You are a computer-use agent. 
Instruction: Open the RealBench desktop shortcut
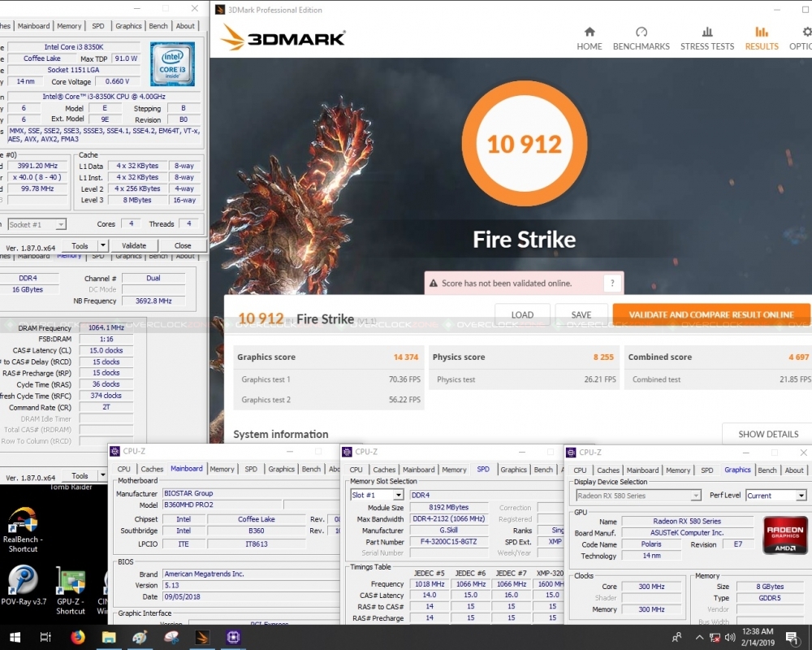coord(23,530)
